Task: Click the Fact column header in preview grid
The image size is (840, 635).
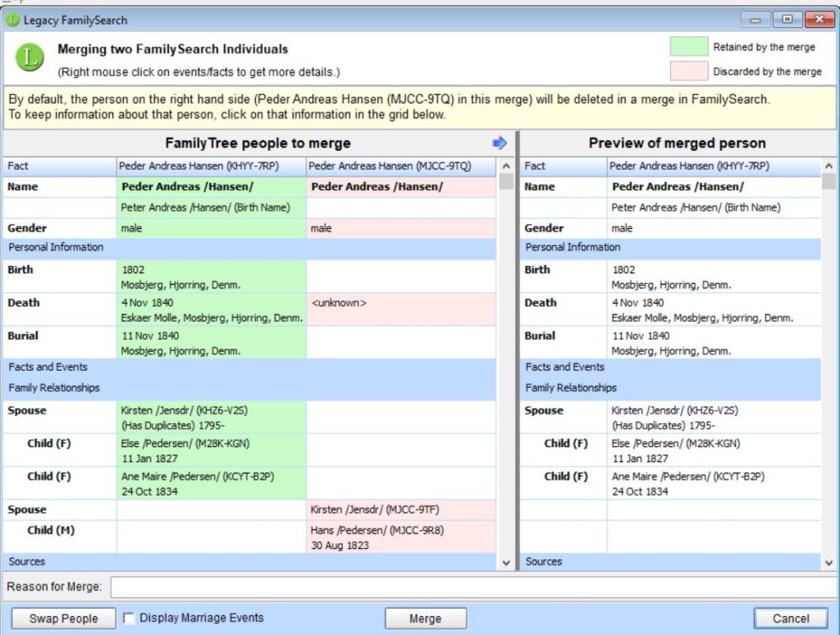Action: 563,166
